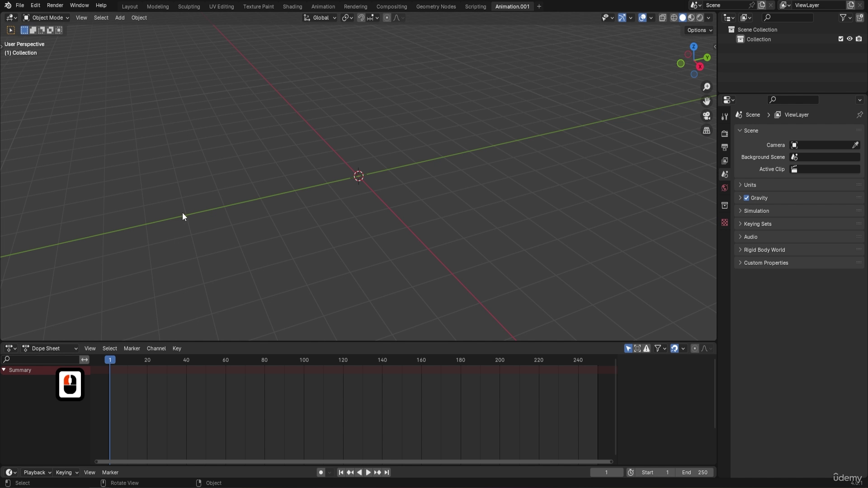This screenshot has height=488, width=868.
Task: Switch orthographic/perspective grid icon
Action: (707, 131)
